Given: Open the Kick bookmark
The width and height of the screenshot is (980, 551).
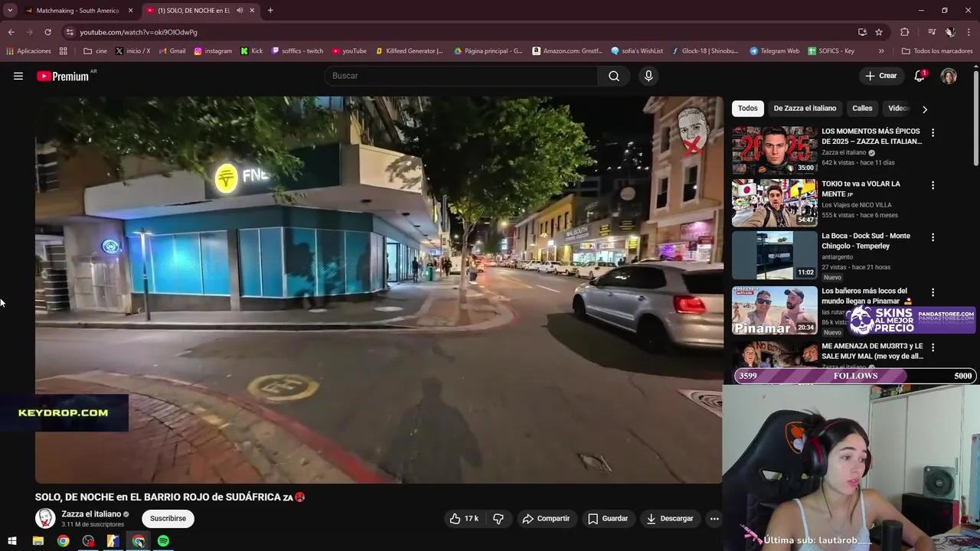Looking at the screenshot, I should (251, 51).
